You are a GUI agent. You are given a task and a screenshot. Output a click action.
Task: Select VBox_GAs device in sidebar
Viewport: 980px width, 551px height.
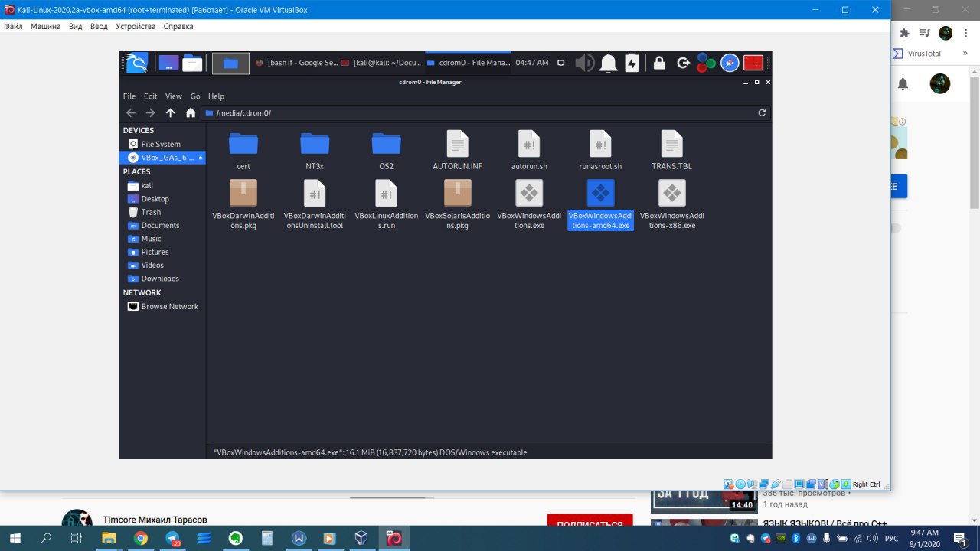pos(161,158)
